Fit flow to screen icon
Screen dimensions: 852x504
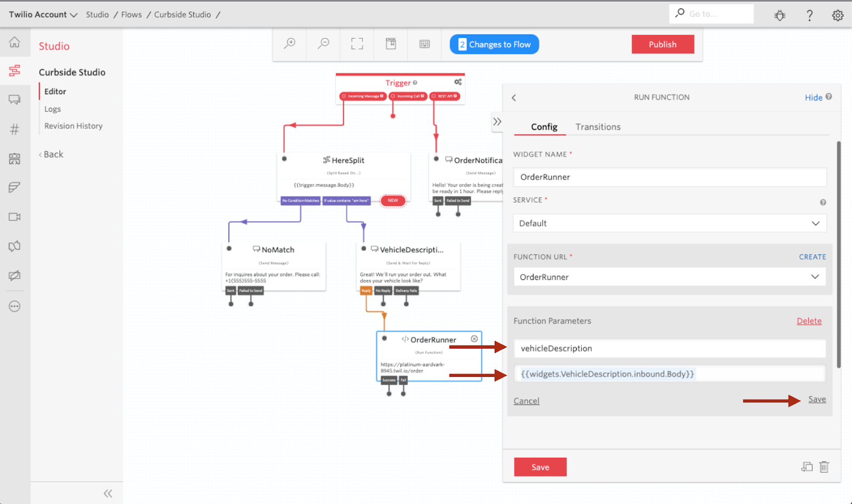pos(357,44)
